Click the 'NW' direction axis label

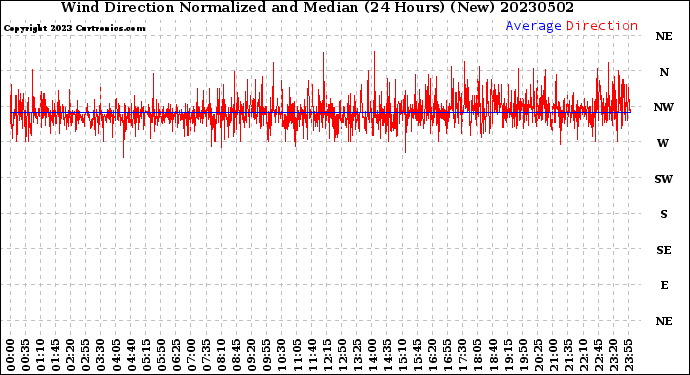pos(664,107)
